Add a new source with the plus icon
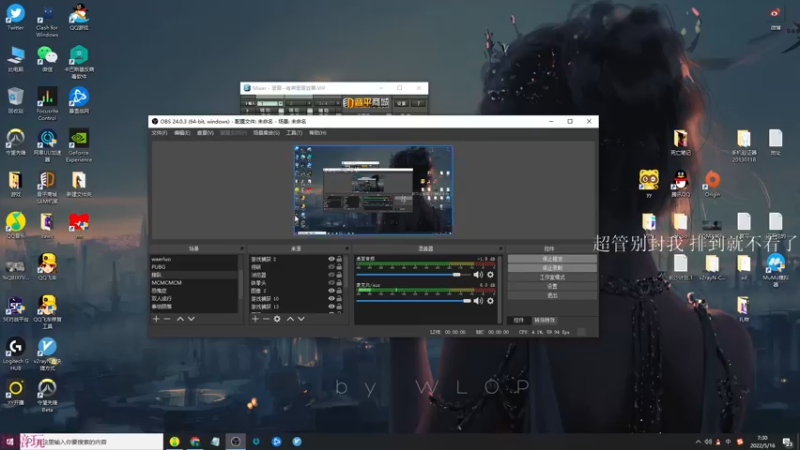The height and width of the screenshot is (450, 800). coord(255,319)
